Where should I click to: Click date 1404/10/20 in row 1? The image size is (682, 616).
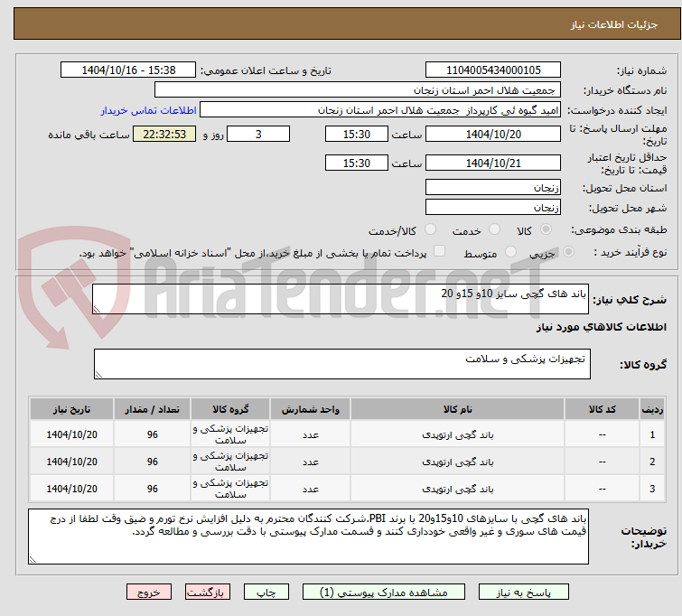[71, 434]
